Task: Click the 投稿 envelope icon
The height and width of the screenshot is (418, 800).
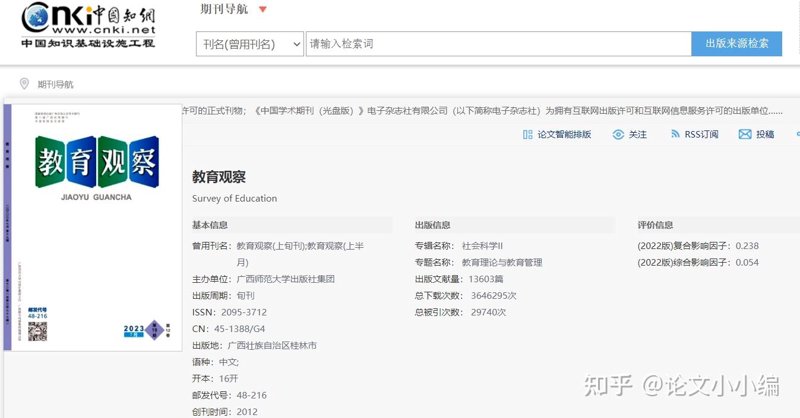Action: pos(745,134)
